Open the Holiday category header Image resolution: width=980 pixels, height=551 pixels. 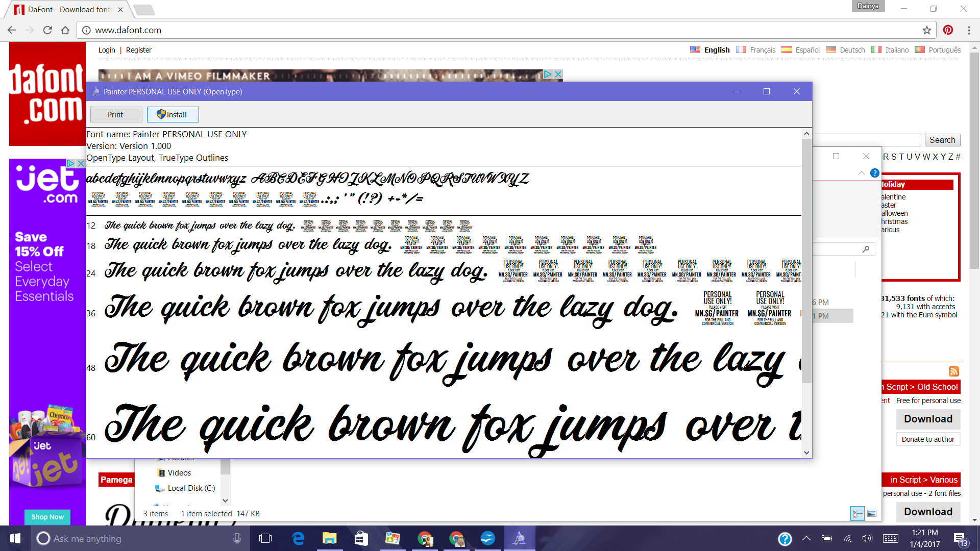(893, 184)
